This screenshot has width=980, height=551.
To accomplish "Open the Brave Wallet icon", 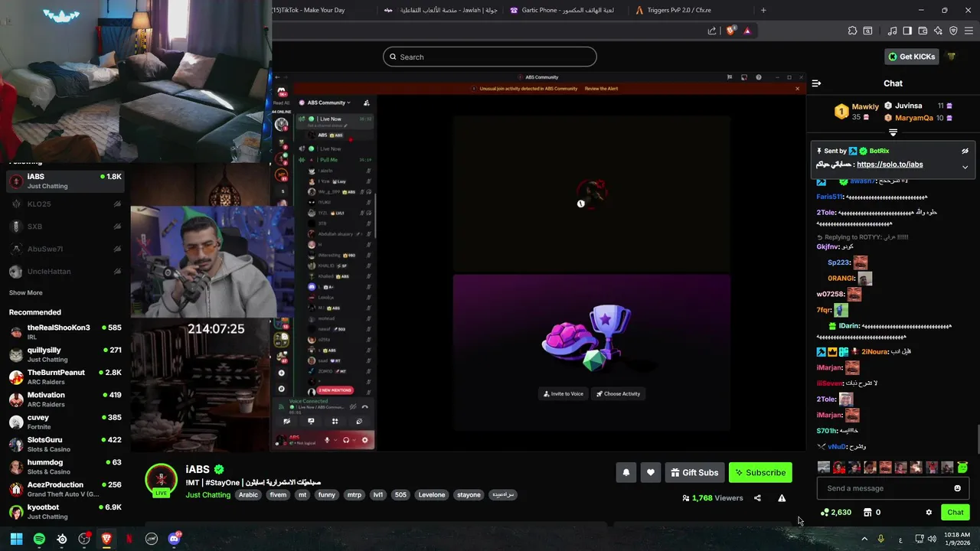I will 923,31.
